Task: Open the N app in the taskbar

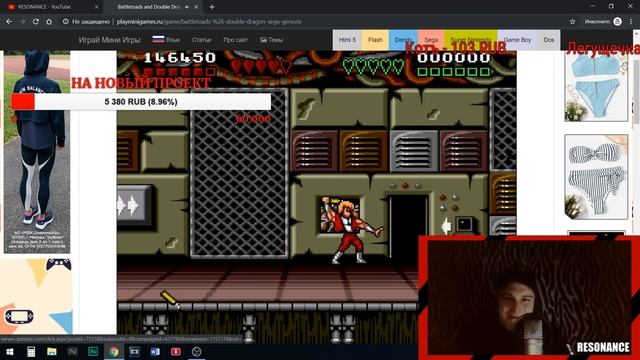Action: click(73, 351)
